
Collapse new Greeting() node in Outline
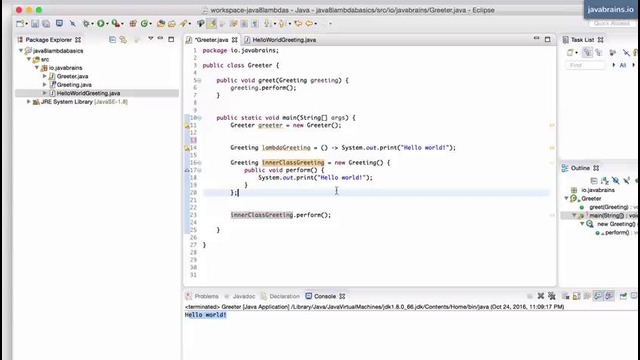582,224
